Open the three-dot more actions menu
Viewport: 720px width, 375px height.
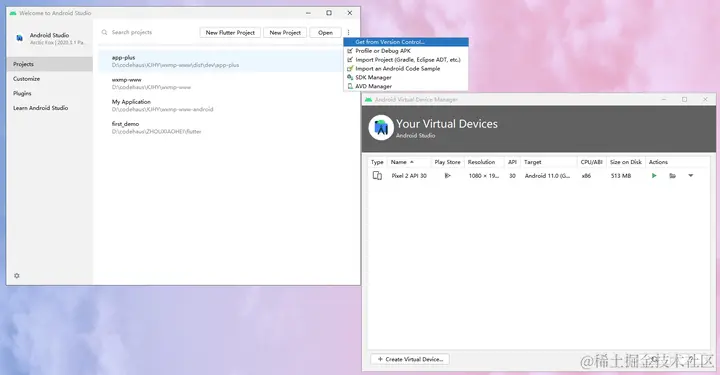point(349,33)
